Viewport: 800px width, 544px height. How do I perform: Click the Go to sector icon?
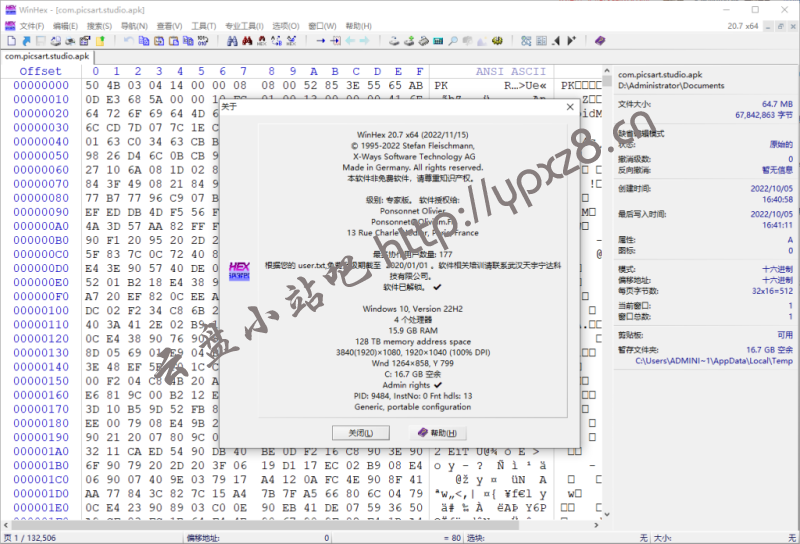[335, 41]
